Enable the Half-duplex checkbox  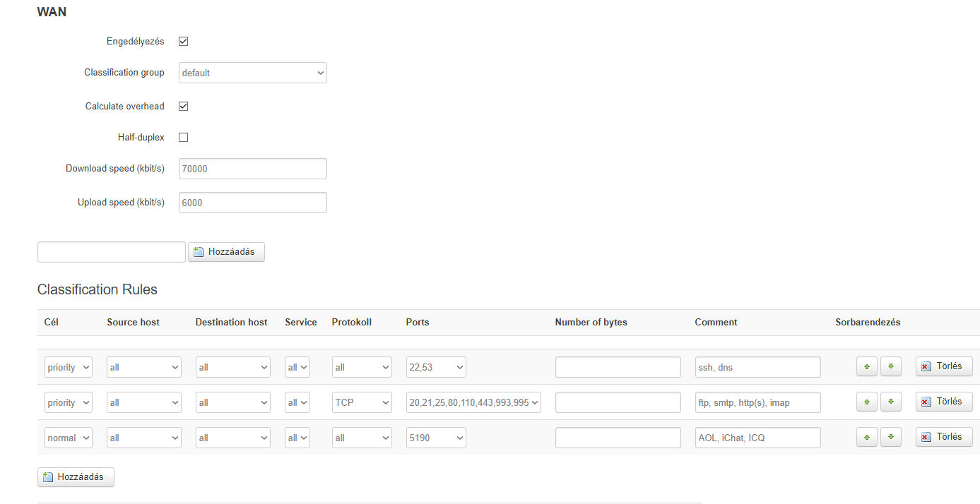pyautogui.click(x=184, y=138)
